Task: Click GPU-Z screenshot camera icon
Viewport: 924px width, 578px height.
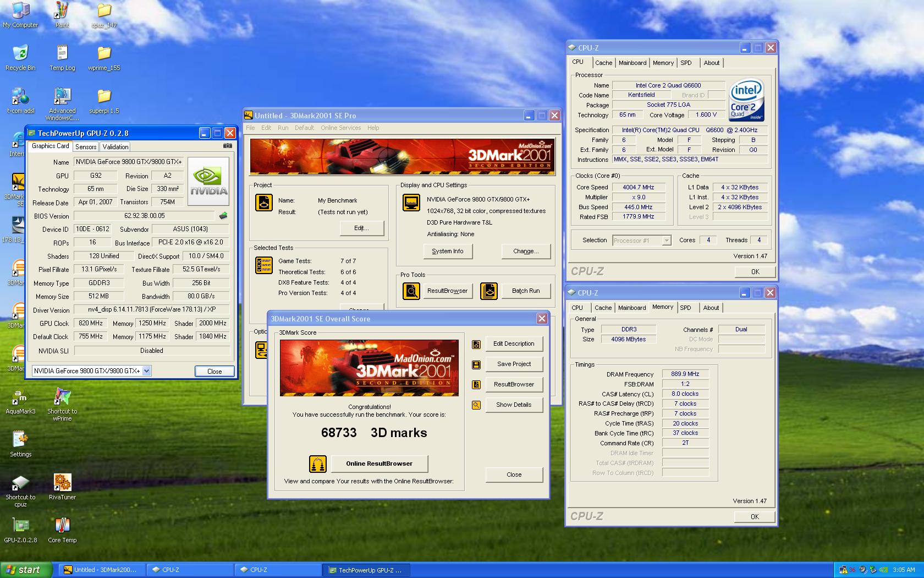Action: (228, 146)
